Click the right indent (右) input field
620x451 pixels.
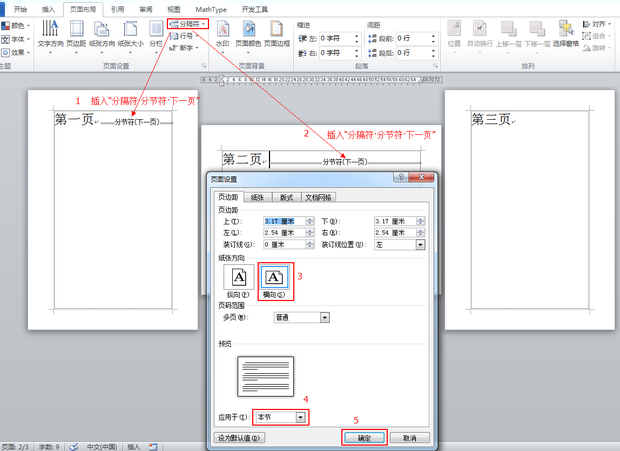click(340, 53)
